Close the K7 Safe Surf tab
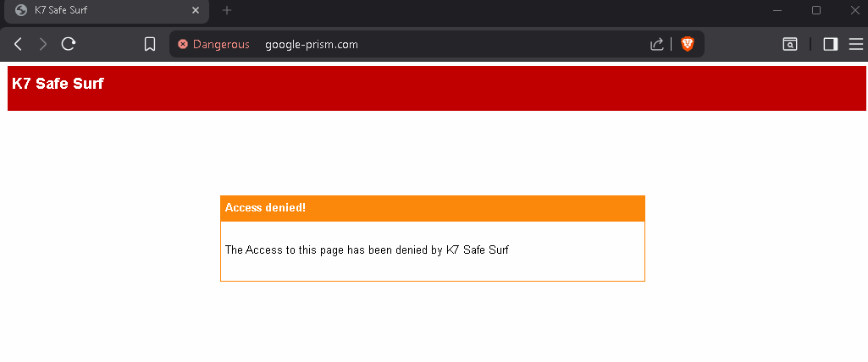 196,10
